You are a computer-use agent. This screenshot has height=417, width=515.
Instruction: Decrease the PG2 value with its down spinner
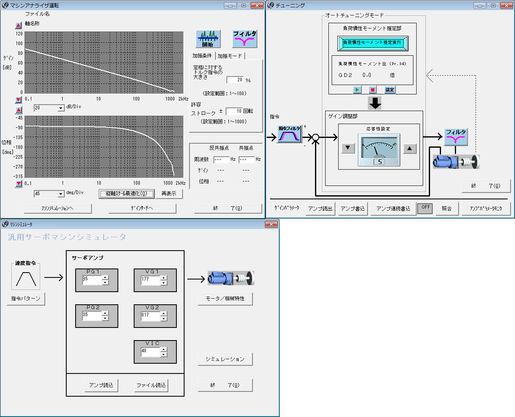105,318
